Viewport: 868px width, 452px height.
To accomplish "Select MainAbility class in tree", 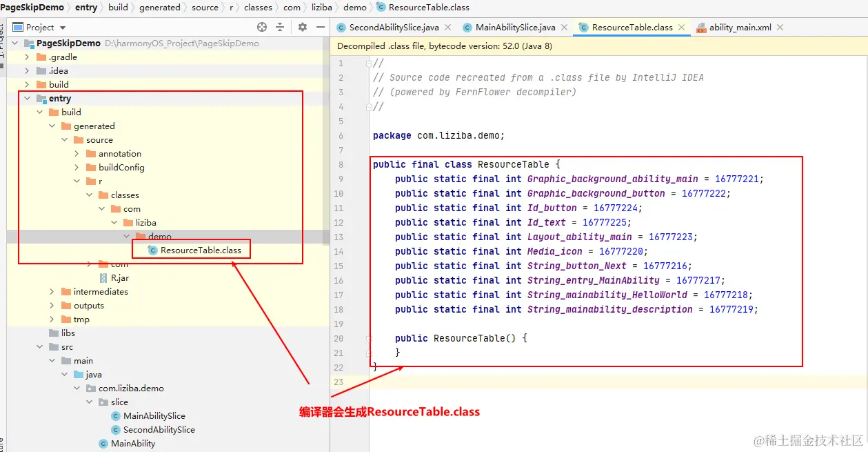I will pos(133,444).
